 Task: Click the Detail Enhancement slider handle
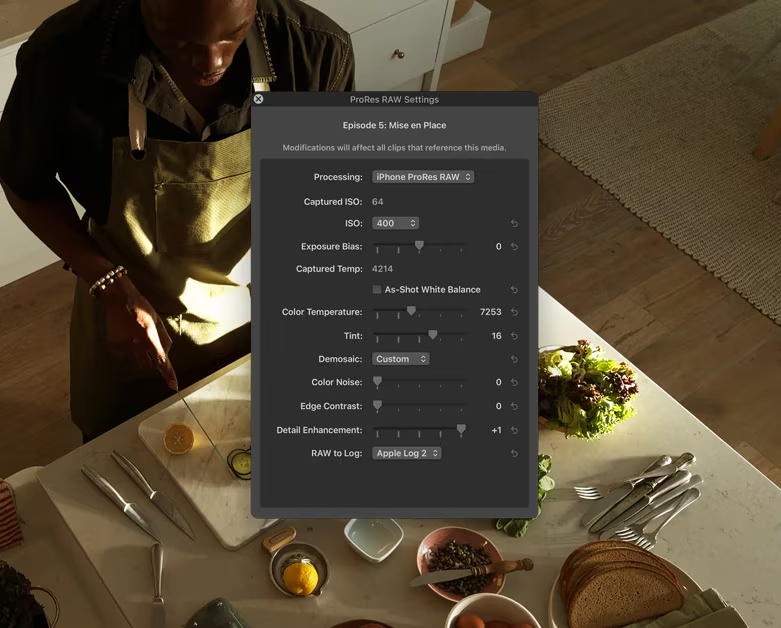point(461,429)
